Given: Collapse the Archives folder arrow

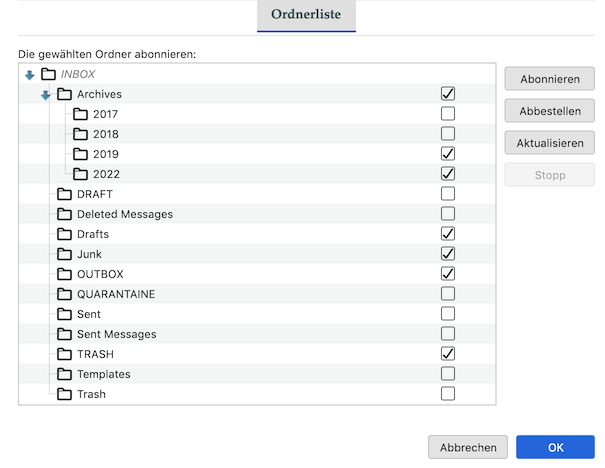Looking at the screenshot, I should (x=45, y=95).
